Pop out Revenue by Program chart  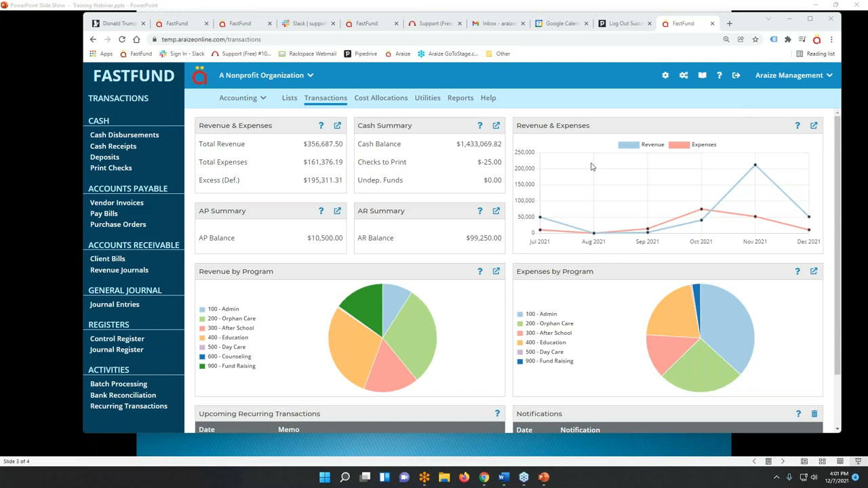click(496, 271)
